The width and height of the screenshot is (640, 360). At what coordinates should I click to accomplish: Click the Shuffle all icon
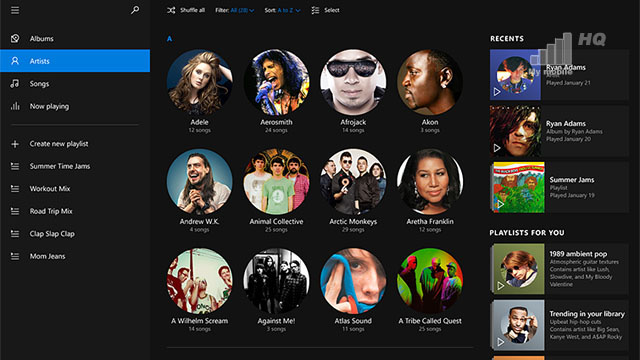(x=171, y=10)
